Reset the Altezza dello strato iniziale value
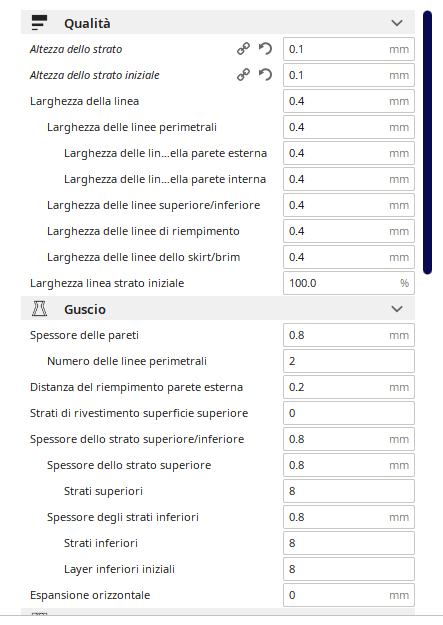 tap(265, 75)
